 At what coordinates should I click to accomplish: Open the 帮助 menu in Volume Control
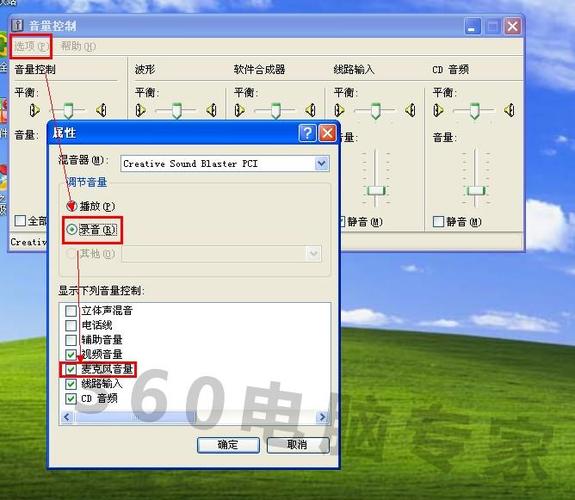[x=78, y=46]
